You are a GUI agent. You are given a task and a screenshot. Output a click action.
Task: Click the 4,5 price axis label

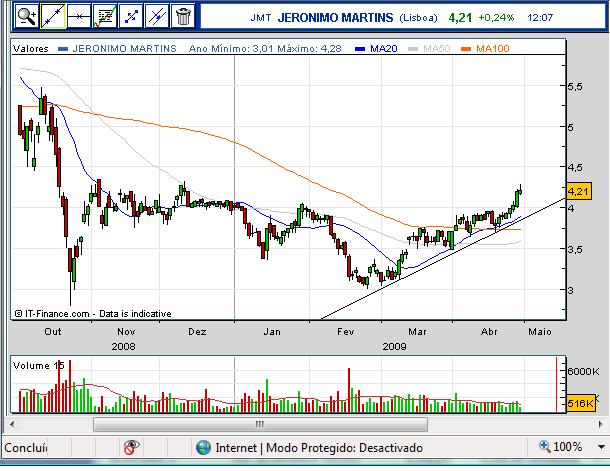coord(575,168)
